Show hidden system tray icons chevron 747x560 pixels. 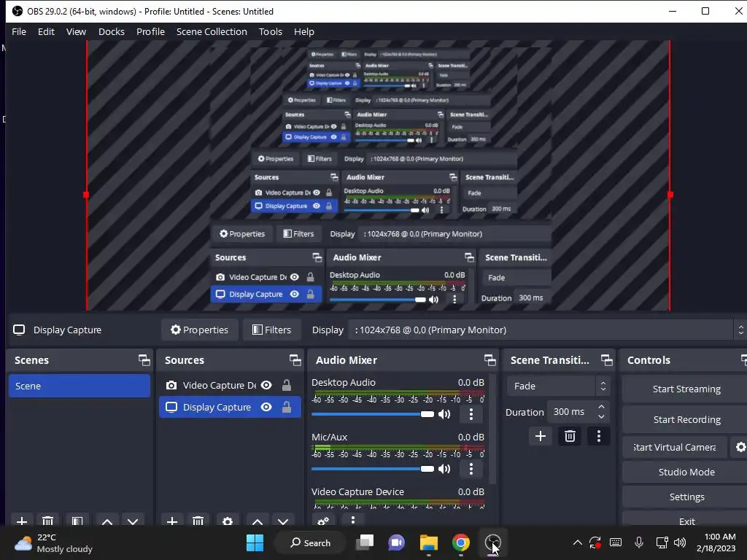[578, 542]
